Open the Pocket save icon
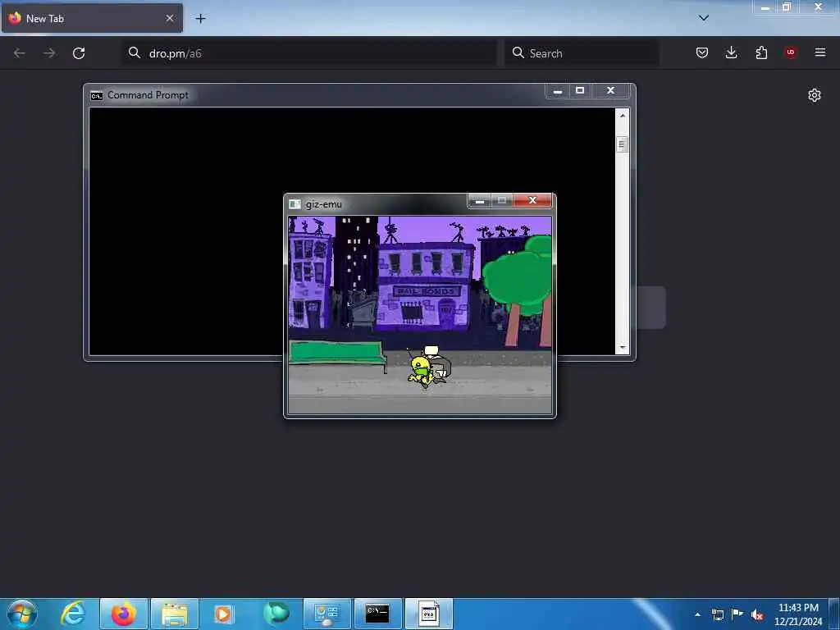Viewport: 840px width, 630px height. [702, 52]
